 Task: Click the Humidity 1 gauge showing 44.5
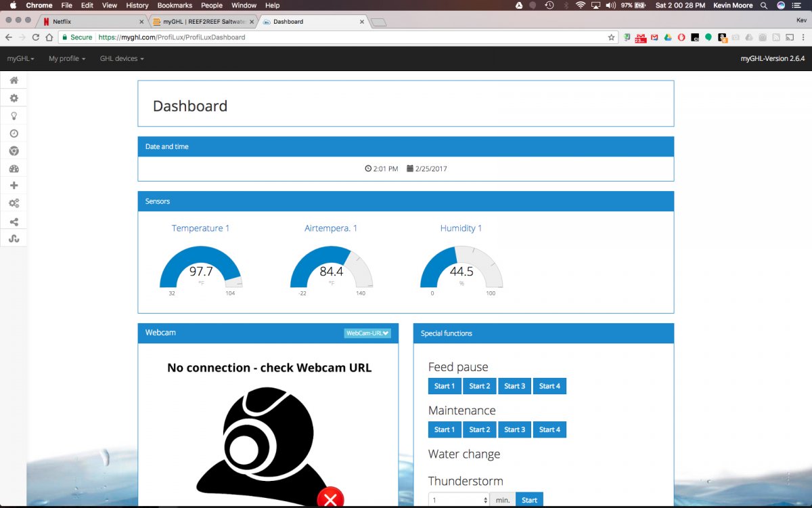coord(461,268)
